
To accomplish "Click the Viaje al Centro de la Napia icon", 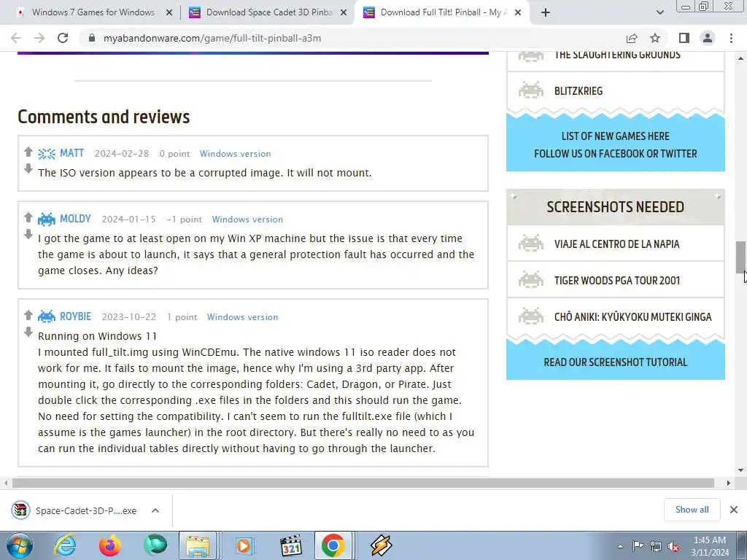I will (x=531, y=244).
